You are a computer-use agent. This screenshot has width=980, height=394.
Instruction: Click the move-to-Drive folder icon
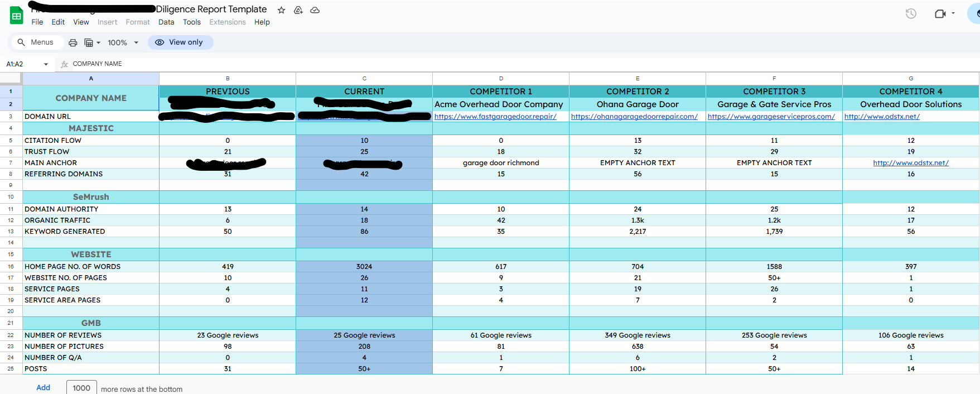click(x=298, y=10)
